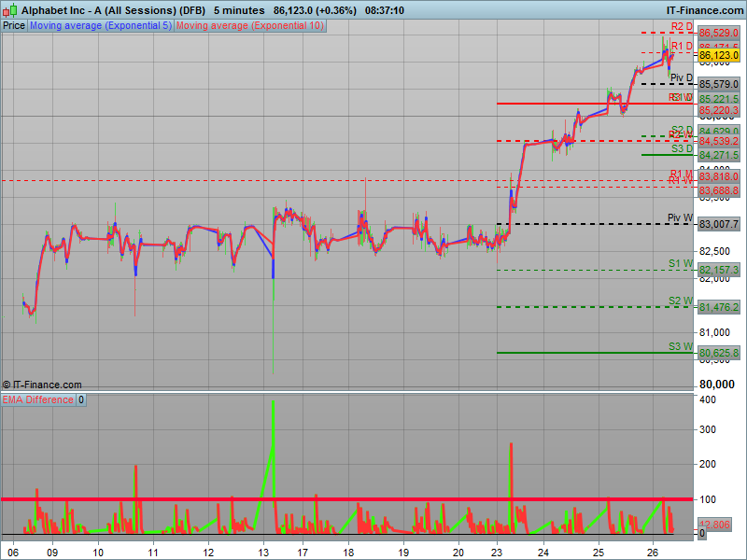Screen dimensions: 747x560
Task: Click the 'S3 D' support line label
Action: 682,148
